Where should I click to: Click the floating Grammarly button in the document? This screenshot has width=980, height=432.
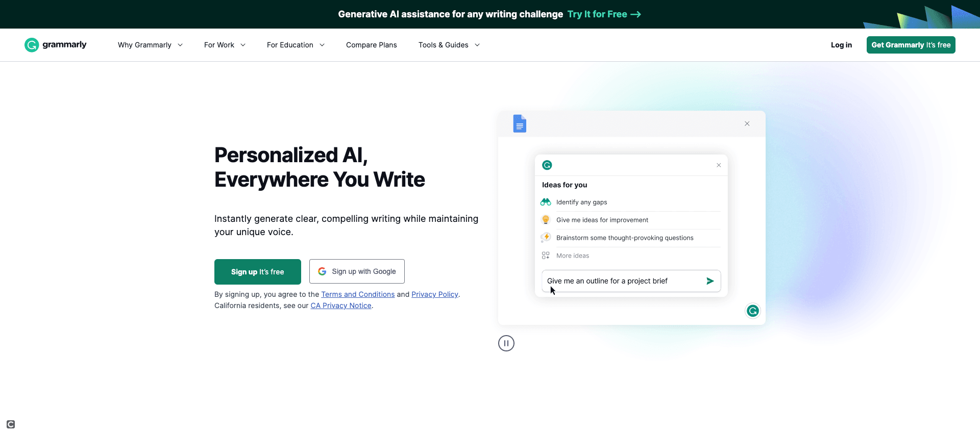pos(753,311)
